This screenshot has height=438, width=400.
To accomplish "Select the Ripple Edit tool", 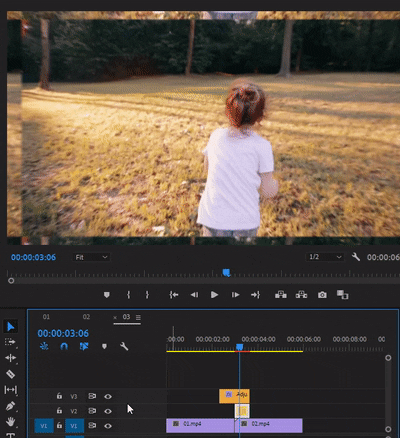I will click(x=10, y=358).
